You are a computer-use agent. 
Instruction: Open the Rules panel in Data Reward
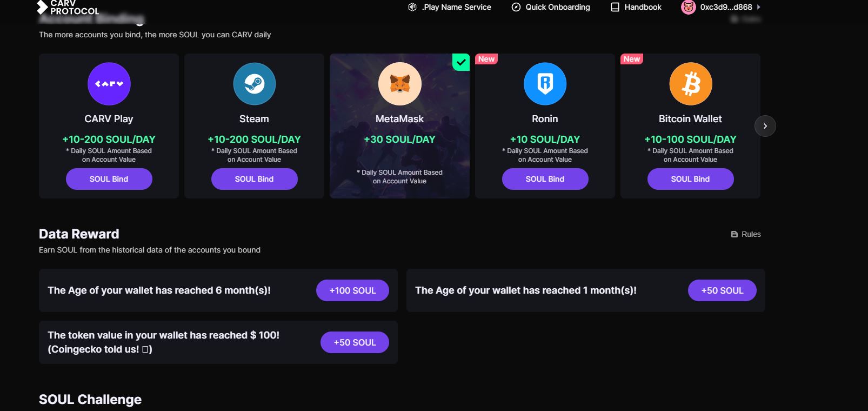tap(746, 234)
